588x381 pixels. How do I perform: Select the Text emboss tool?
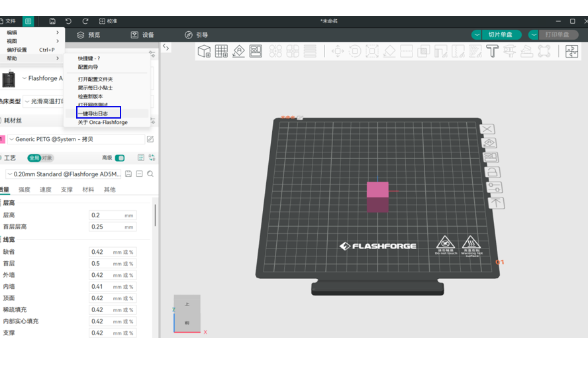pyautogui.click(x=492, y=51)
